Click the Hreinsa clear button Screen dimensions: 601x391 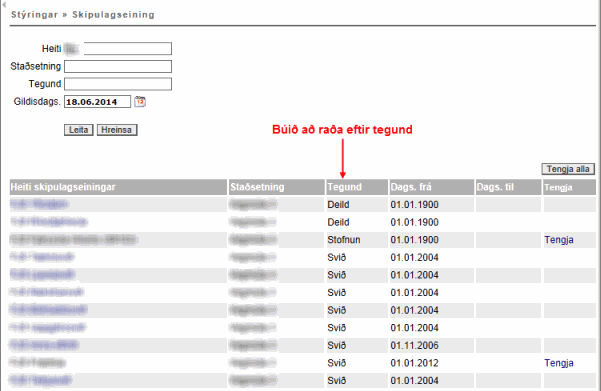point(117,130)
